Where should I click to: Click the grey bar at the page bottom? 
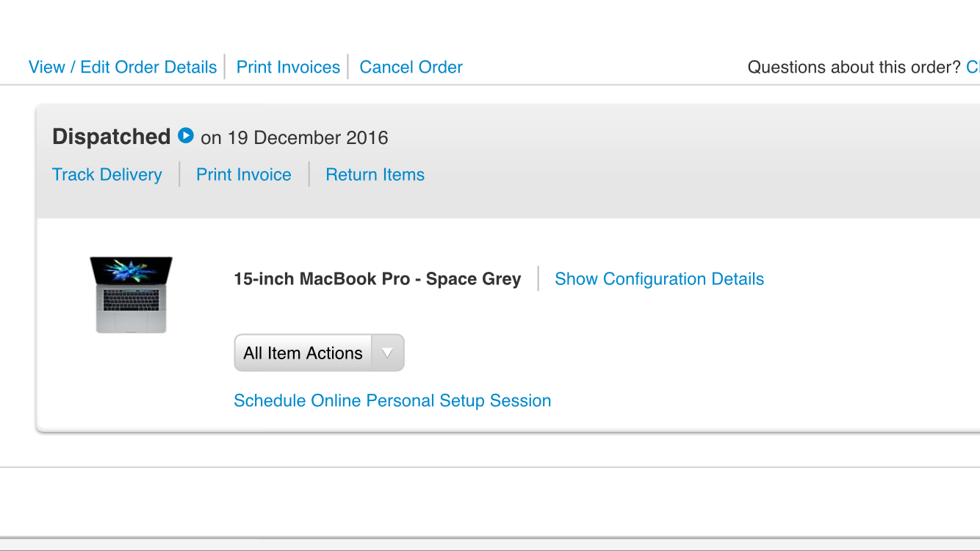tap(490, 544)
